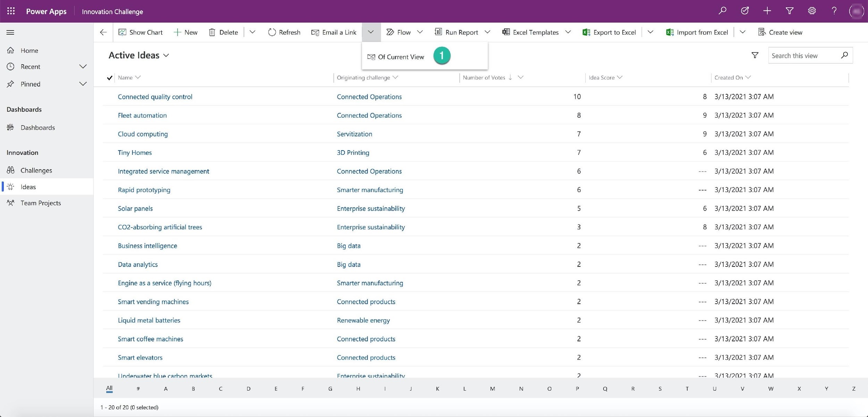Open the Flow command
868x417 pixels.
tap(399, 32)
